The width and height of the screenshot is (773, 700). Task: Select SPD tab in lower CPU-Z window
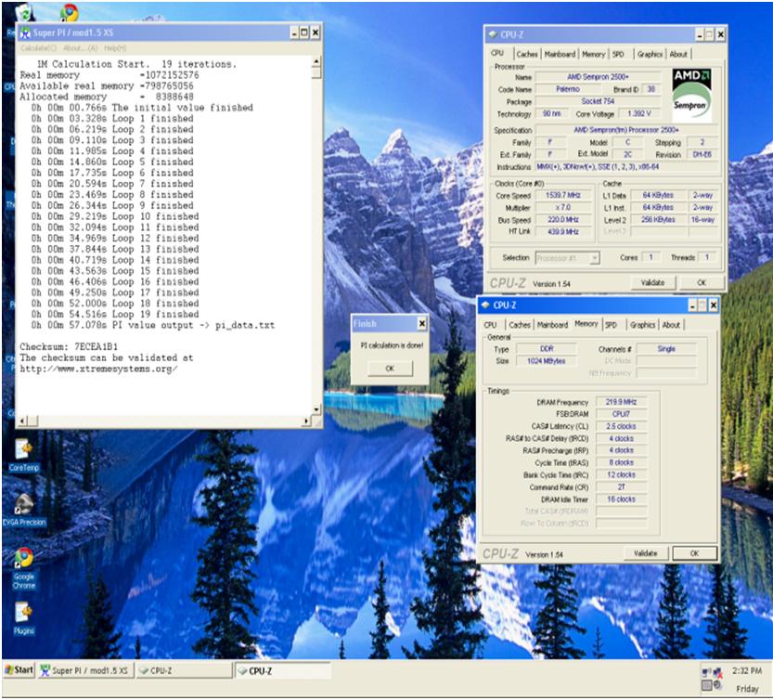611,325
